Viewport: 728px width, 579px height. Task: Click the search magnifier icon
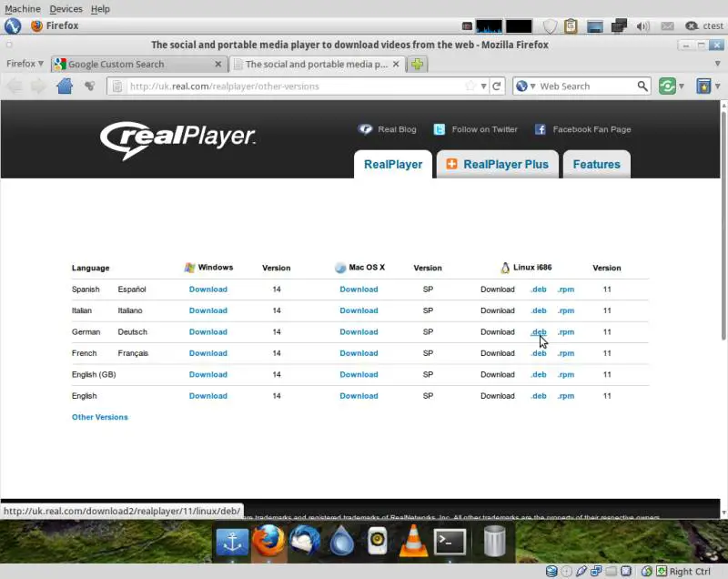click(642, 86)
